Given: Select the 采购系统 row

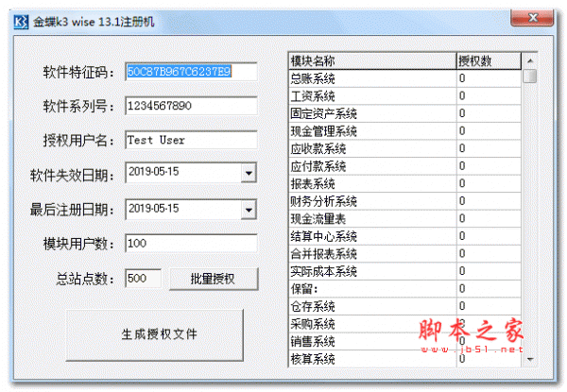Looking at the screenshot, I should pyautogui.click(x=405, y=324).
